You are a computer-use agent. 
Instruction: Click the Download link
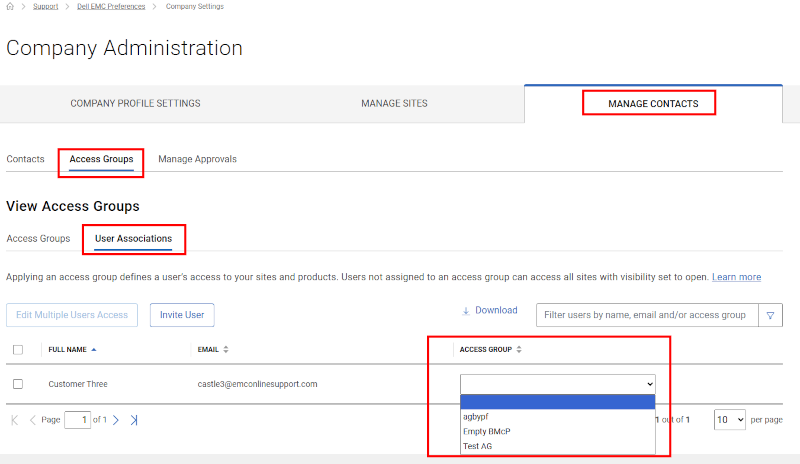(489, 311)
